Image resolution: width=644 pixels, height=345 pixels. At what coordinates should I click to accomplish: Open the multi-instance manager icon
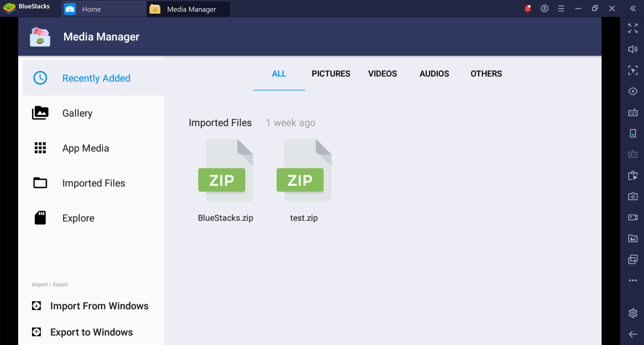pyautogui.click(x=633, y=259)
